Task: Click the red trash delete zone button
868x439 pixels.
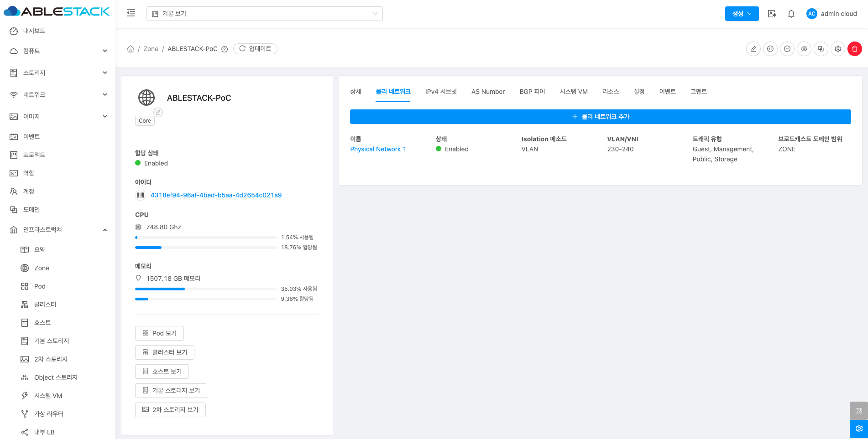Action: pyautogui.click(x=854, y=49)
